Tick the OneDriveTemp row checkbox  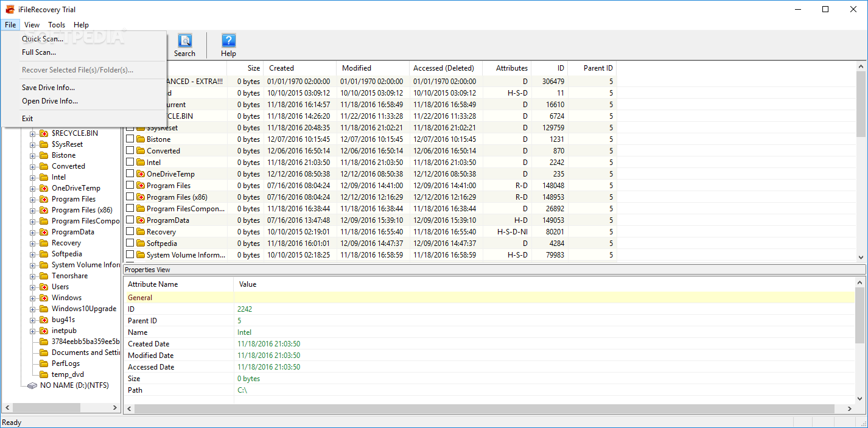[130, 174]
